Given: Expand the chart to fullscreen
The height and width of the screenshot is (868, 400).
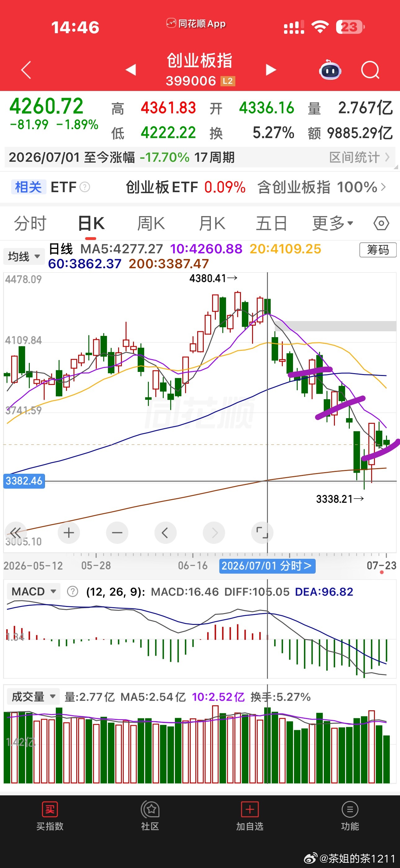Looking at the screenshot, I should 262,533.
